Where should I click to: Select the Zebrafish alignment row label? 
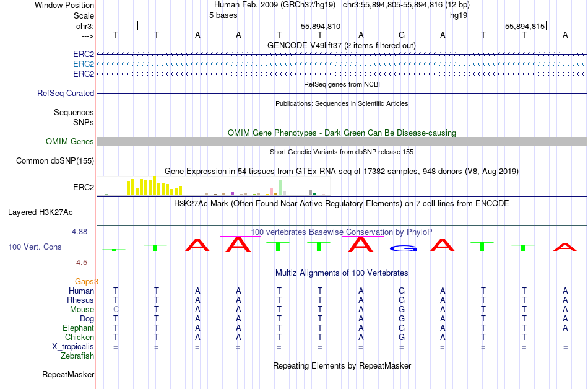(x=77, y=356)
